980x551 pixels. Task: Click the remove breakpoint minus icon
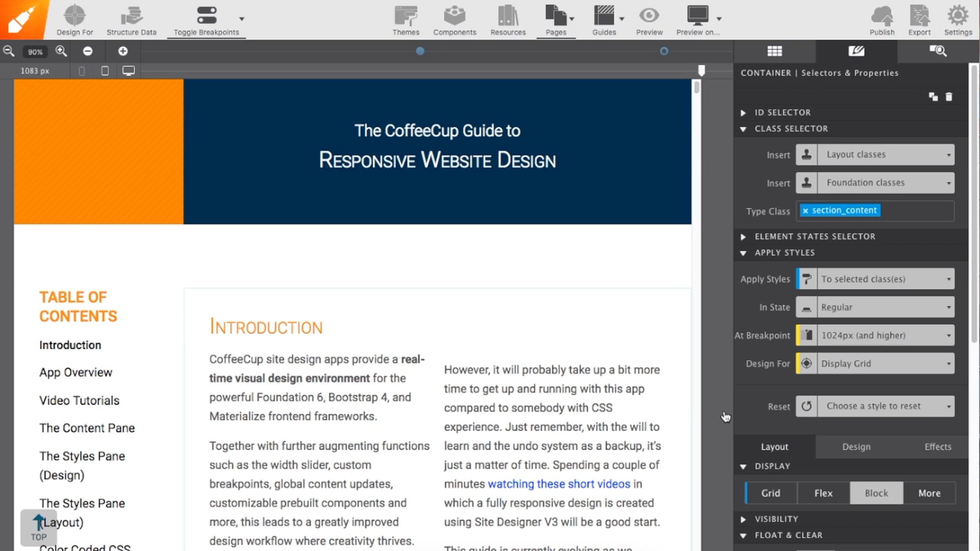click(x=88, y=51)
